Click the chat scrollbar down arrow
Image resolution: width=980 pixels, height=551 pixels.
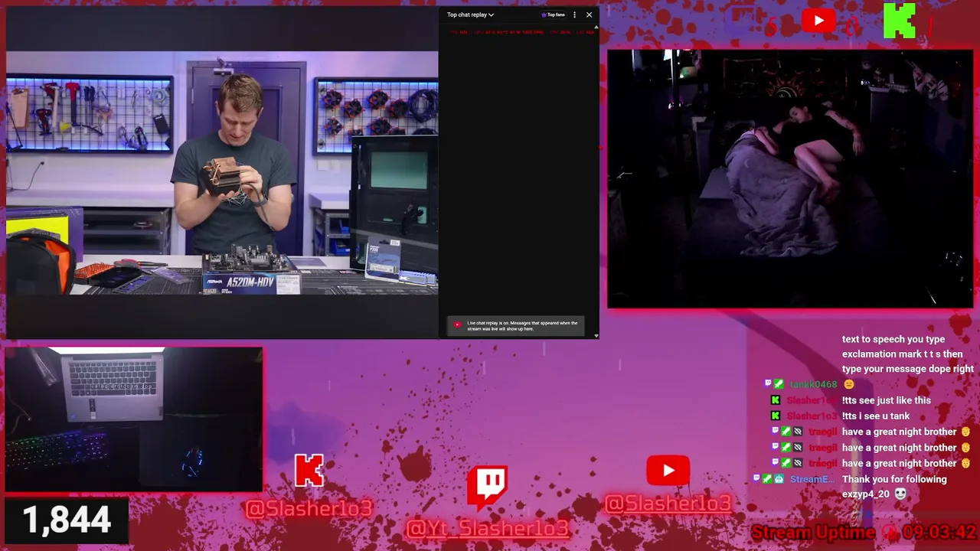tap(596, 335)
